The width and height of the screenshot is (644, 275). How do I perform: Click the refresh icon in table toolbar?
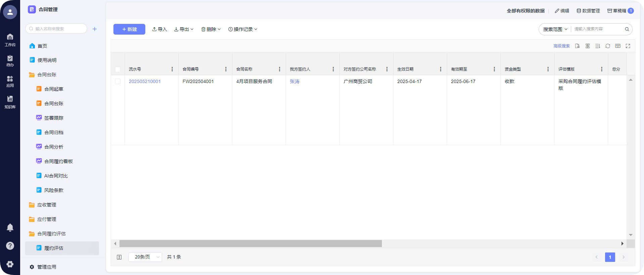coord(607,46)
